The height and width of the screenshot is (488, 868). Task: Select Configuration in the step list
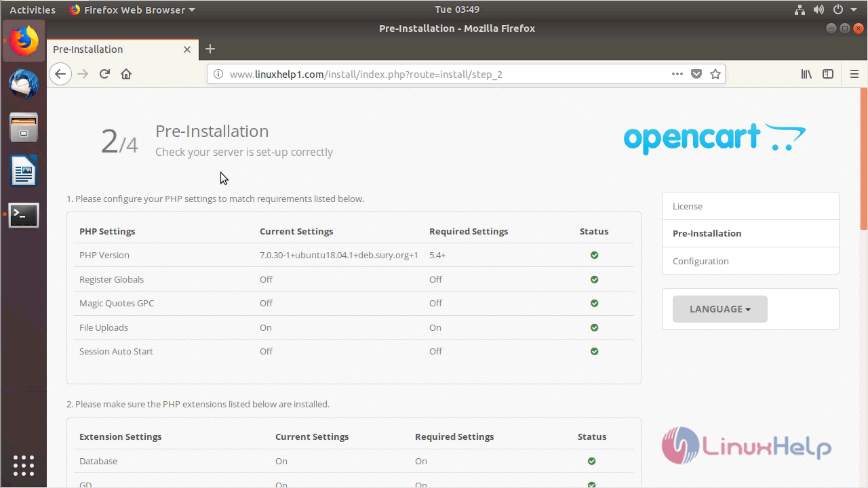click(x=751, y=261)
